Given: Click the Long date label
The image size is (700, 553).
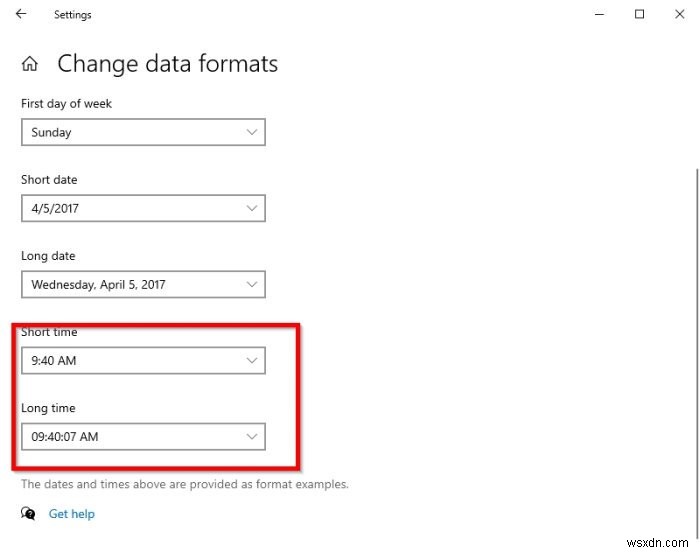Looking at the screenshot, I should 48,256.
